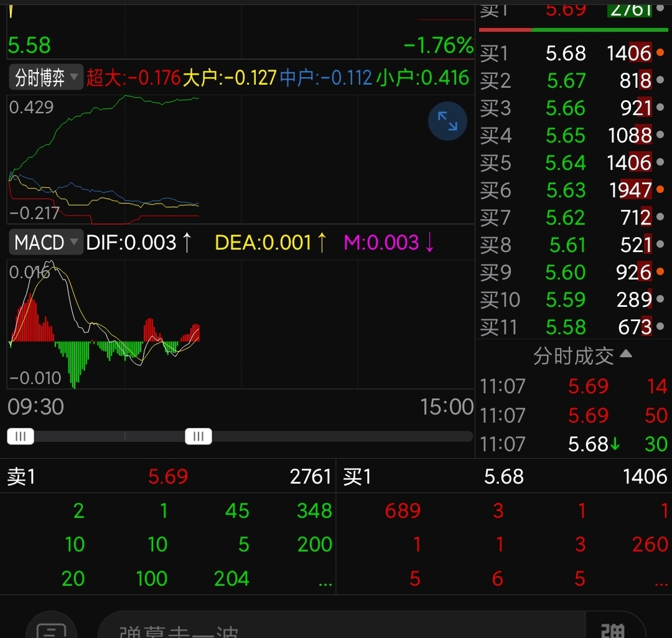672x638 pixels.
Task: Select the 买3 5.66 order row
Action: 573,108
